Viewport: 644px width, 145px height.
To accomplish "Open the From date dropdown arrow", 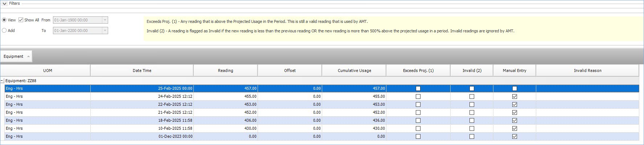I will point(105,20).
